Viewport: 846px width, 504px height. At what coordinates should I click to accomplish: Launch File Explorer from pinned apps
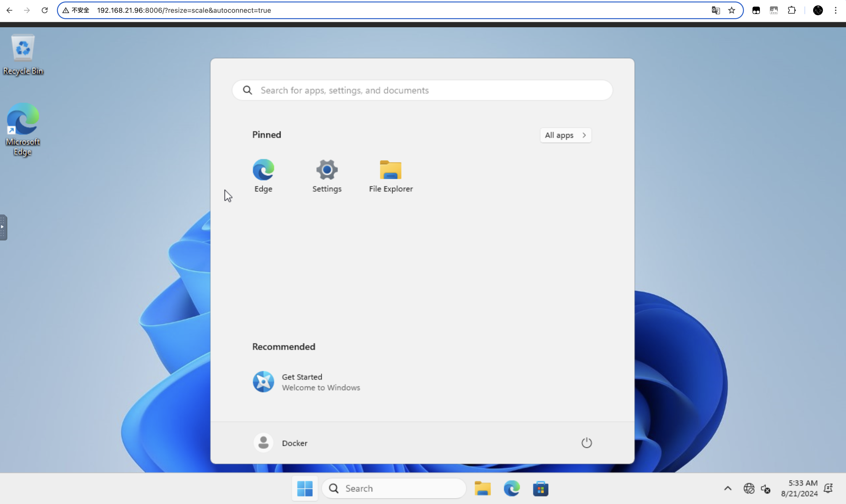[x=391, y=175]
